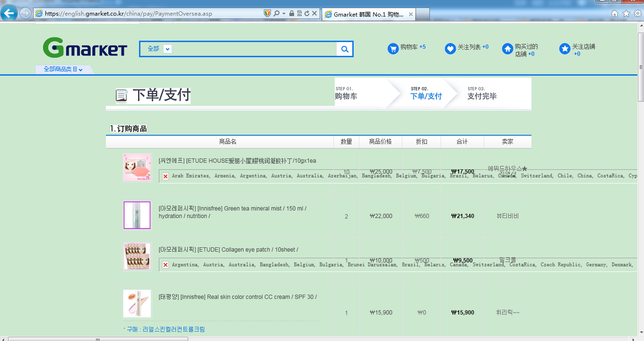
Task: Open the 购买过的店铺 +0 link
Action: (x=526, y=50)
